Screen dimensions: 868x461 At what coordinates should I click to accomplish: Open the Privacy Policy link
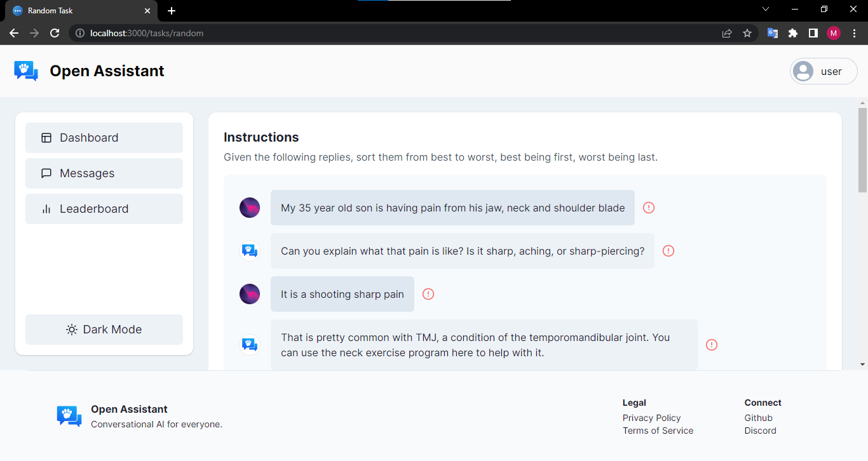pos(651,418)
